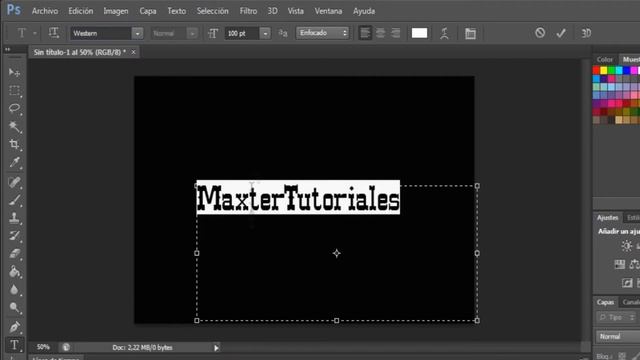
Task: Select the Clone Stamp tool
Action: coord(14,218)
